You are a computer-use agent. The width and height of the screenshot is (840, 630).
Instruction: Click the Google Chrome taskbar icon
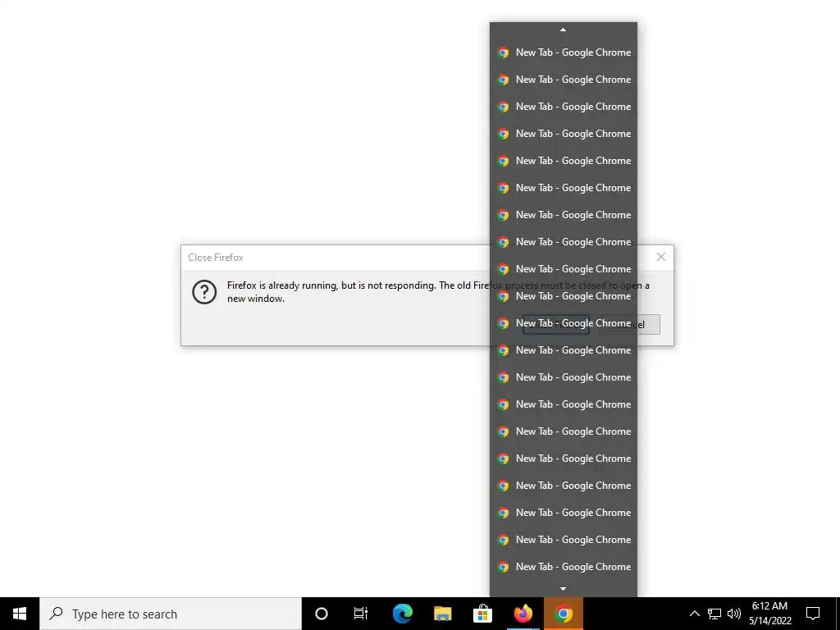[x=563, y=614]
